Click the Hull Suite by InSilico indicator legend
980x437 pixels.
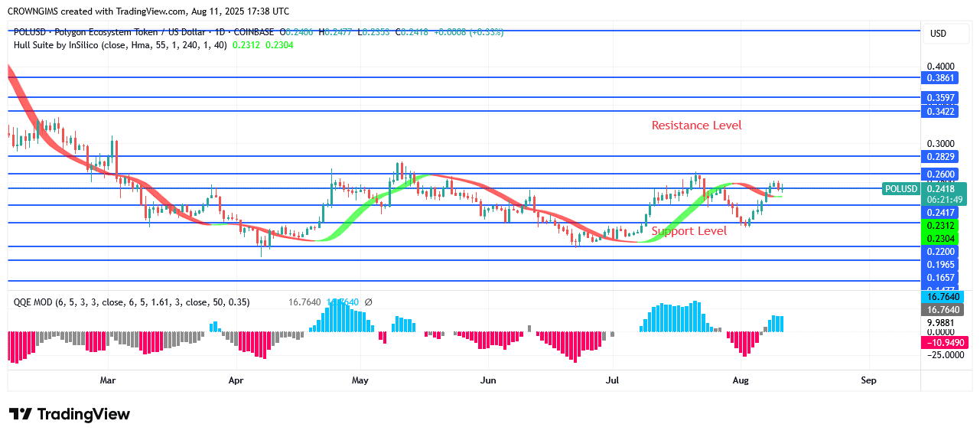(x=119, y=45)
